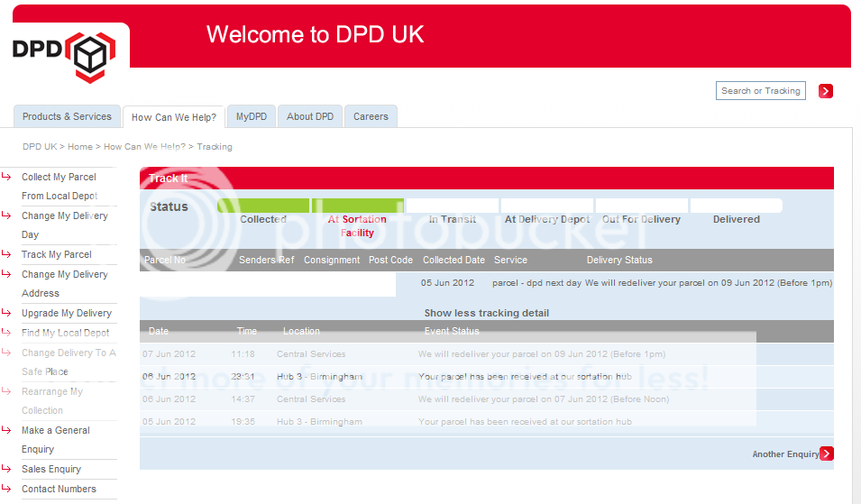The height and width of the screenshot is (504, 861).
Task: Click arrow icon beside Make a General Enquiry
Action: 6,430
